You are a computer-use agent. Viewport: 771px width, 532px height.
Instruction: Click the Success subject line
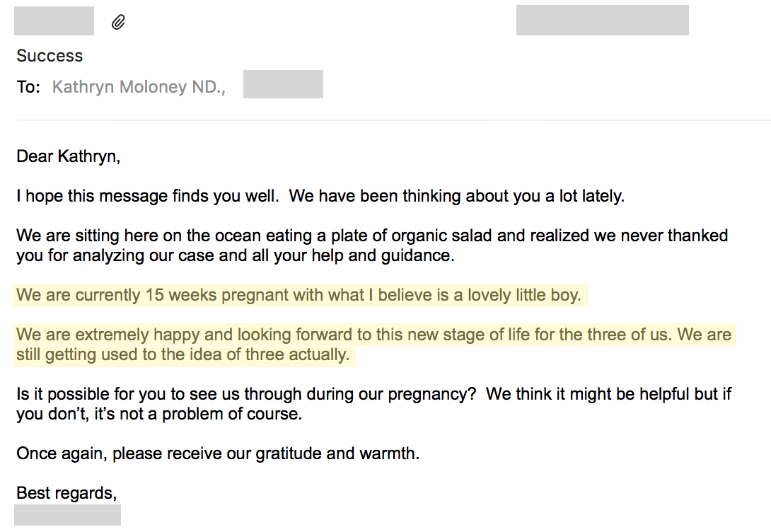click(50, 56)
